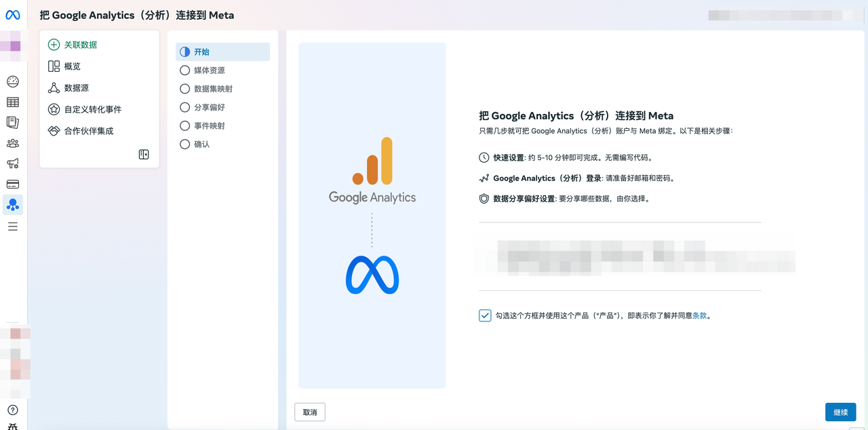Click the help question mark icon
Screen dimensions: 868x430
(13, 410)
